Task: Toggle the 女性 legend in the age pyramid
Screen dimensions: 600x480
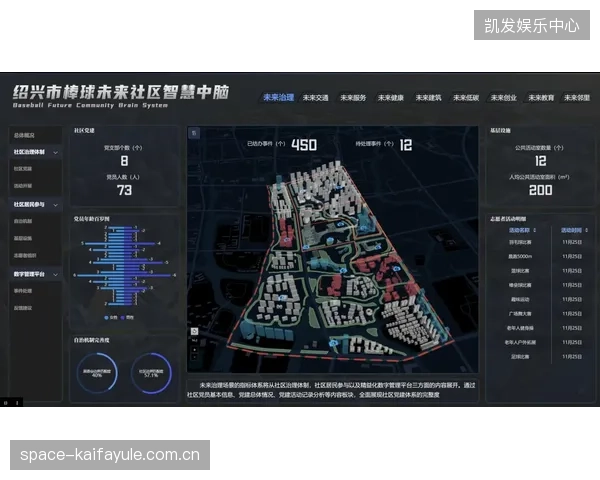Action: tap(111, 318)
